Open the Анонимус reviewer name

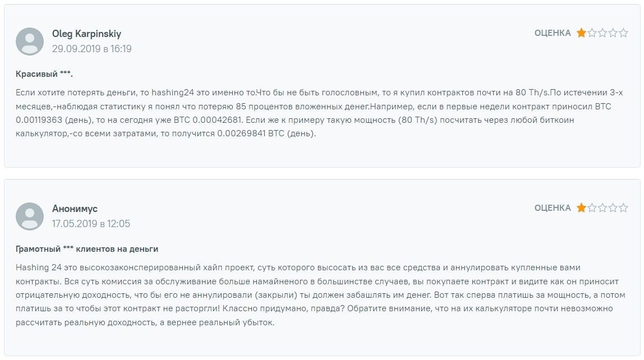click(x=75, y=209)
